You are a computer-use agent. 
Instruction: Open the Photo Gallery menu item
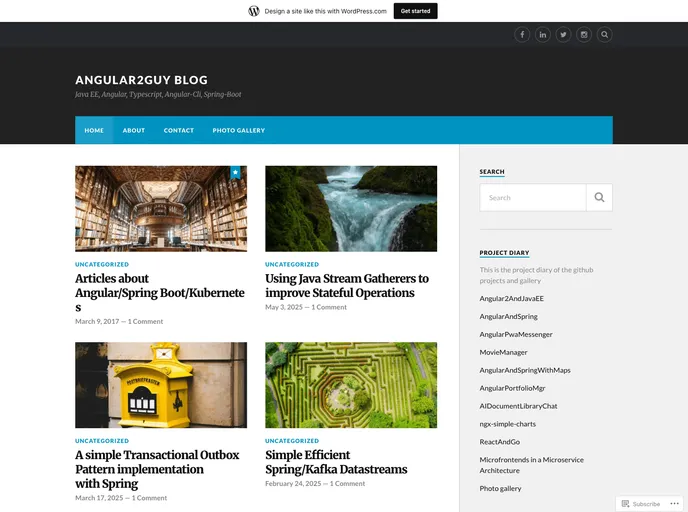coord(239,130)
